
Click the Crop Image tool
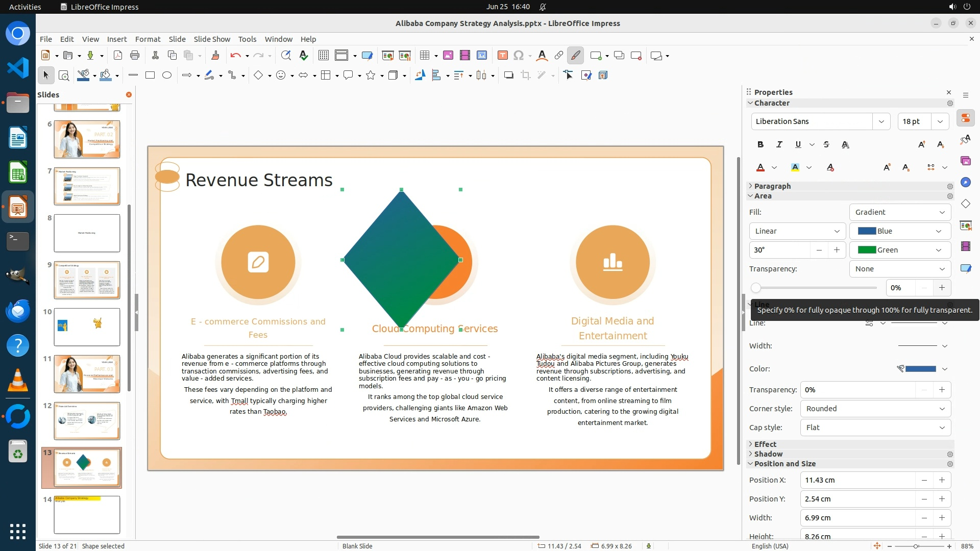(525, 76)
